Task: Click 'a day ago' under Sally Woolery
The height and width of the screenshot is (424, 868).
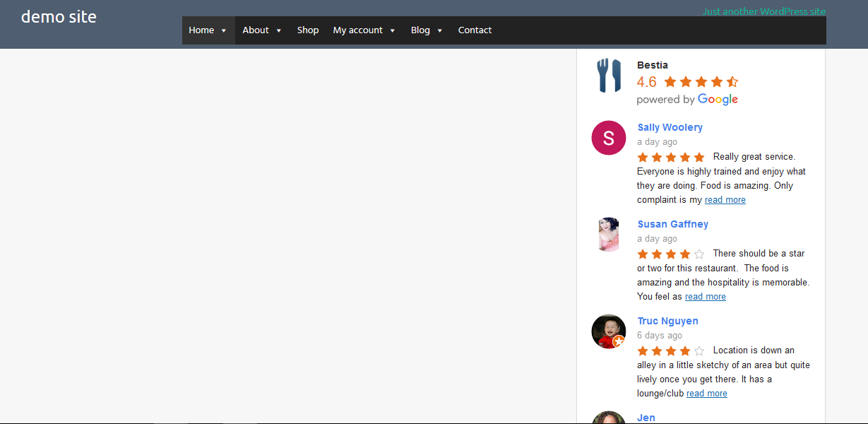Action: click(657, 142)
